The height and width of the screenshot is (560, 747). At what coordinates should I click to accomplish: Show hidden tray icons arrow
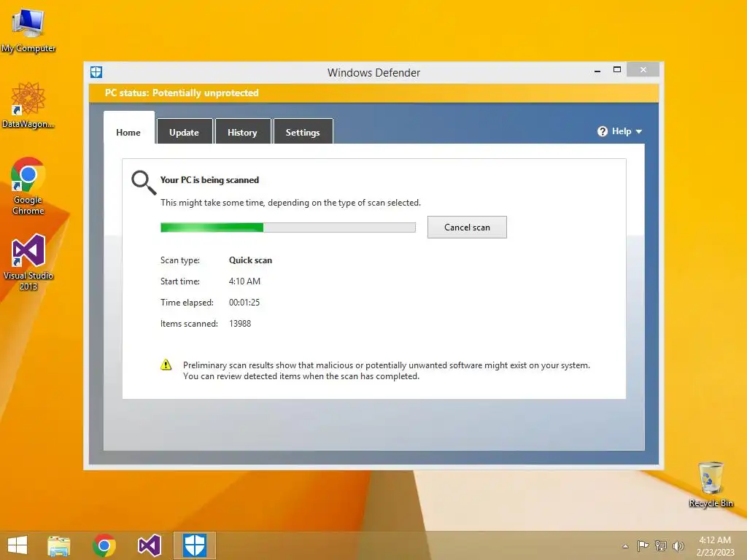pyautogui.click(x=625, y=546)
